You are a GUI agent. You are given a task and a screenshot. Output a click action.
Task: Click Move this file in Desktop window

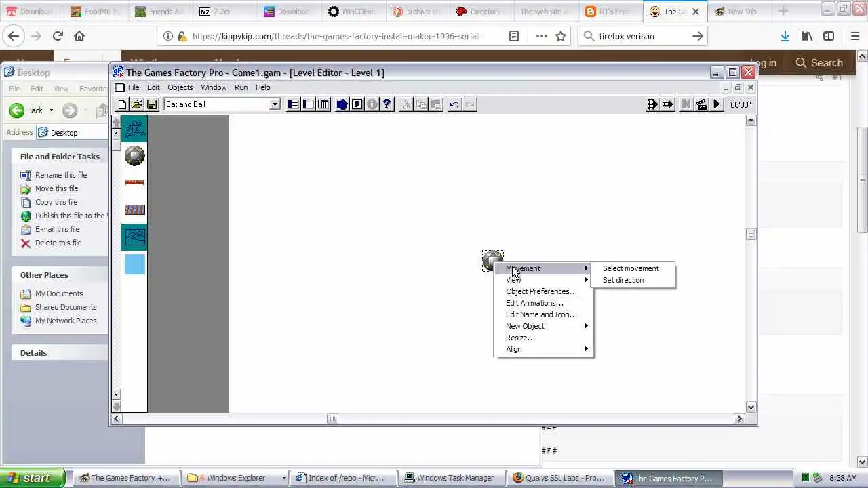pos(56,188)
